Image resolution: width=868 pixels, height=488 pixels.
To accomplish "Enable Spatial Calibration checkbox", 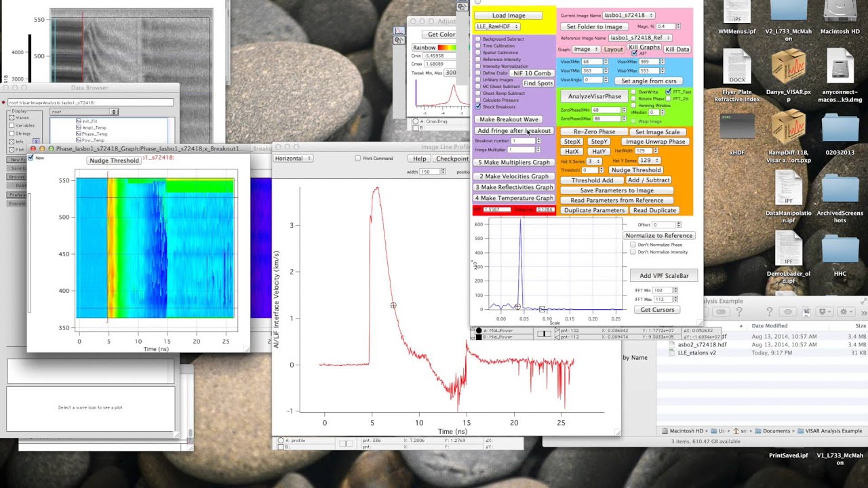I will (478, 53).
